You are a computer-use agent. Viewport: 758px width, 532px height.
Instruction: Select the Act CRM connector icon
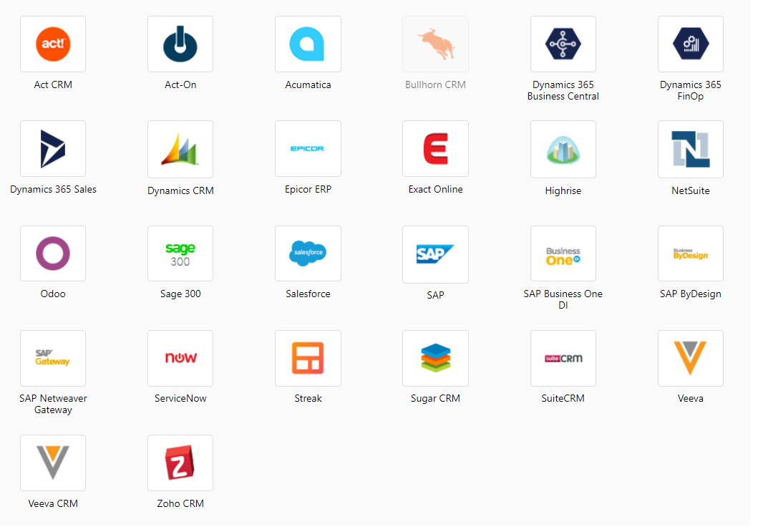coord(53,44)
